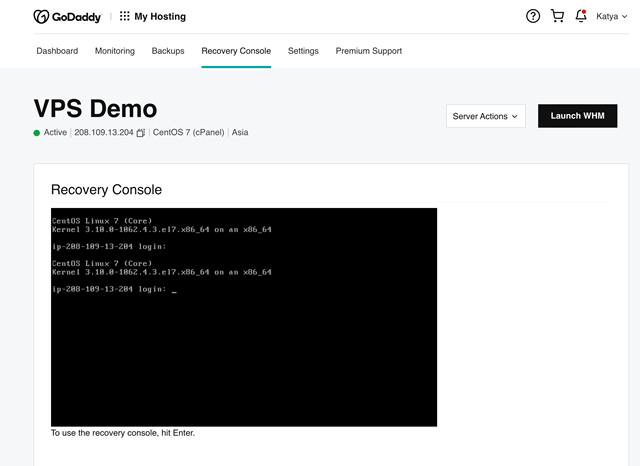Image resolution: width=640 pixels, height=466 pixels.
Task: Click the Asia region label
Action: click(240, 132)
